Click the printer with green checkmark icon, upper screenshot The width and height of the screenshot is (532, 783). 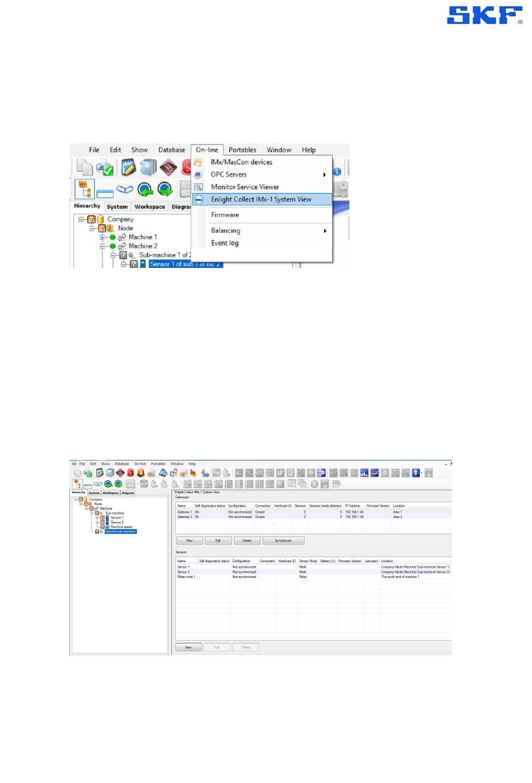click(x=105, y=168)
